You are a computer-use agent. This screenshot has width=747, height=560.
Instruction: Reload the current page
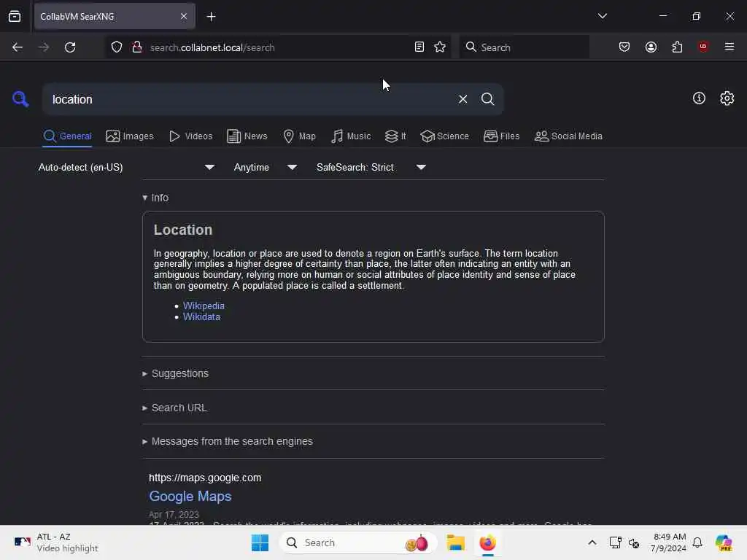tap(70, 47)
